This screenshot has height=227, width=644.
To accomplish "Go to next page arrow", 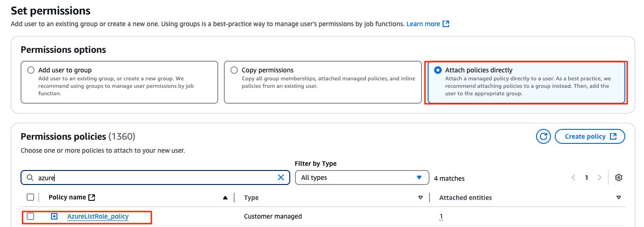I will click(x=600, y=177).
